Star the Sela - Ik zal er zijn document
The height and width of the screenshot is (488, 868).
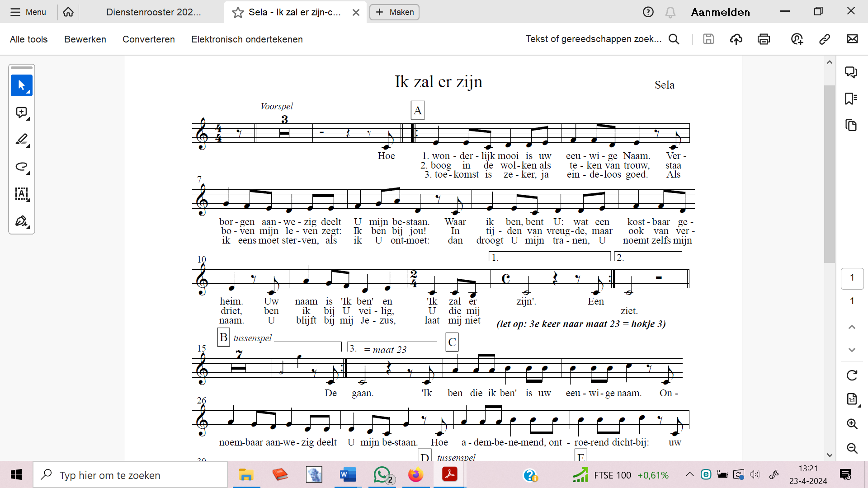click(x=238, y=12)
